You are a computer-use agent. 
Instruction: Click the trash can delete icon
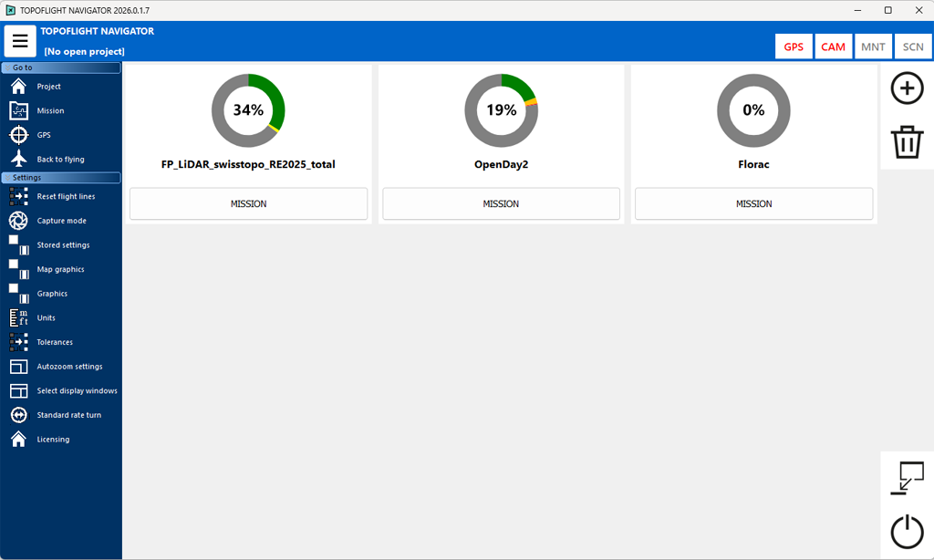907,143
